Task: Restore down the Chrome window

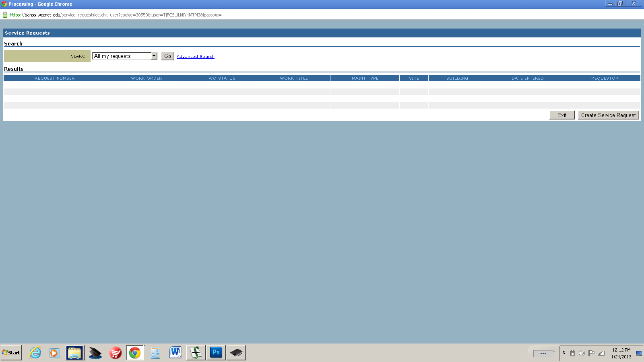Action: tap(620, 4)
